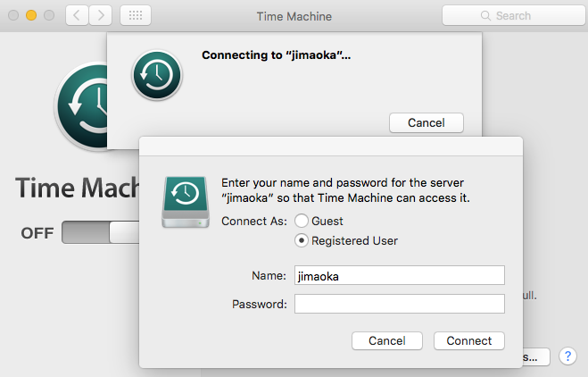Viewport: 588px width, 377px height.
Task: Click the "Connecting to “jimaoka”..." heading
Action: tap(276, 55)
